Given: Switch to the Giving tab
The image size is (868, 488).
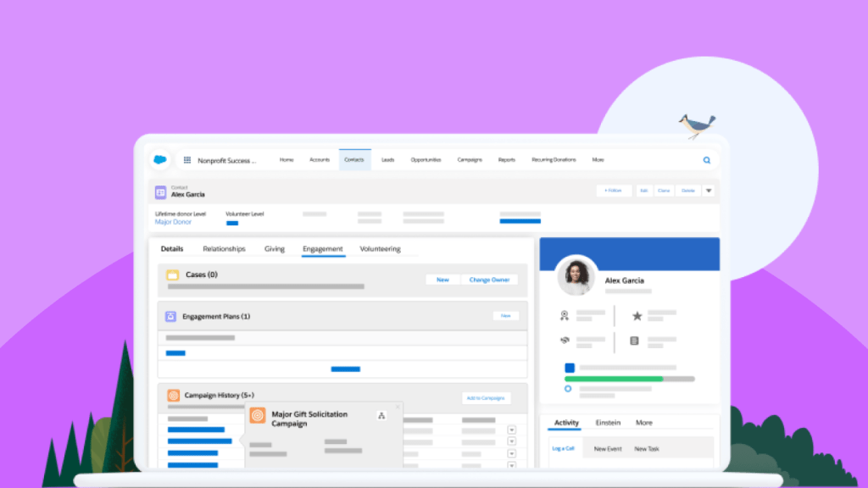Looking at the screenshot, I should pyautogui.click(x=275, y=249).
